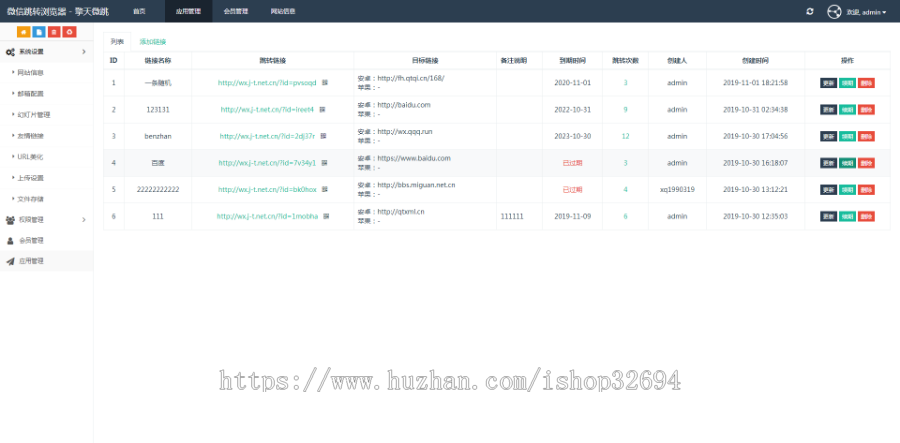Open the admin user dropdown
900x443 pixels.
(866, 12)
